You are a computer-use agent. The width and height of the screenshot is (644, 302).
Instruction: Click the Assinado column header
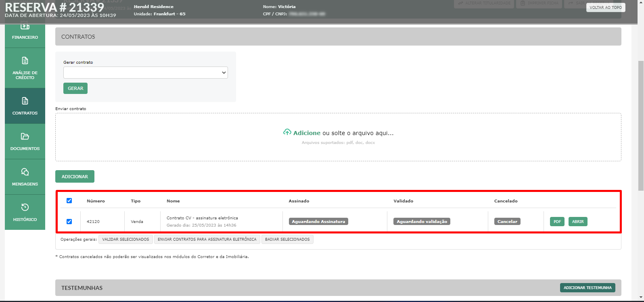[299, 201]
